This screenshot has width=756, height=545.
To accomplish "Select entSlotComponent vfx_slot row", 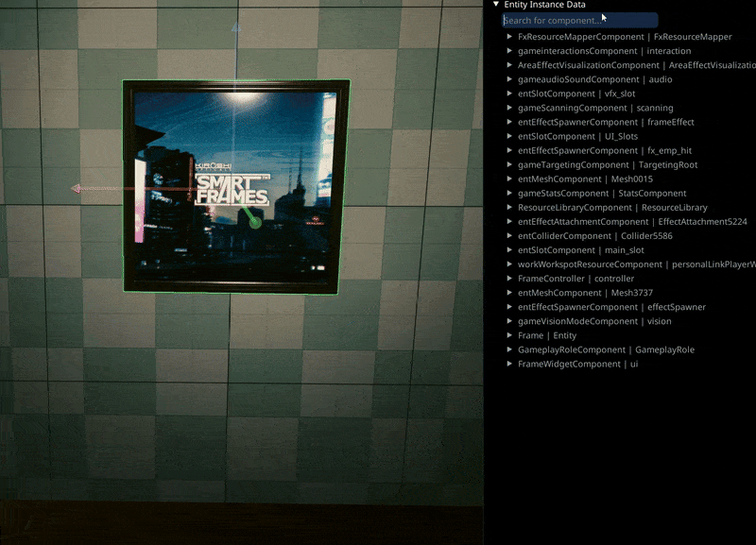I will 576,94.
